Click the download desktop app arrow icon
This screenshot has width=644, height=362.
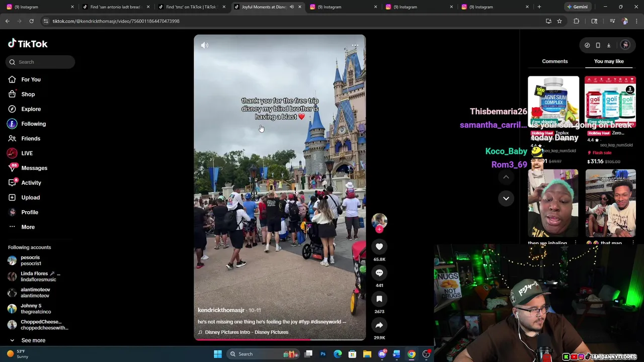608,45
